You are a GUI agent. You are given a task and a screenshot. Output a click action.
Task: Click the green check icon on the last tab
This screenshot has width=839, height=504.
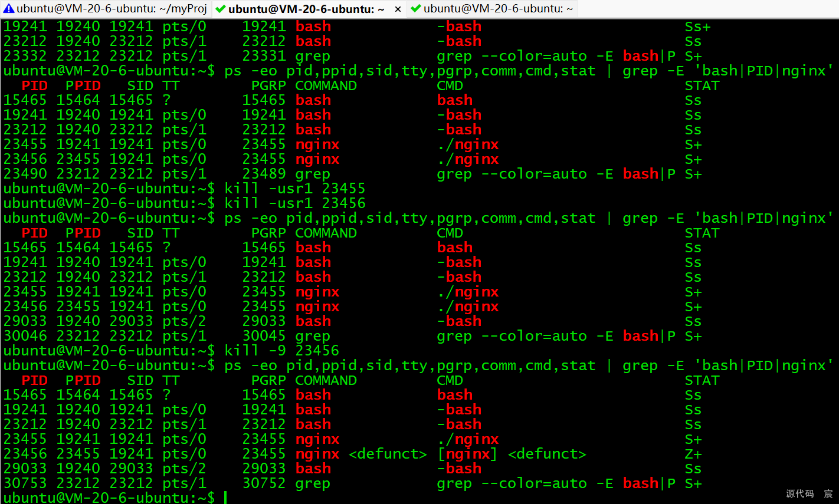(415, 9)
